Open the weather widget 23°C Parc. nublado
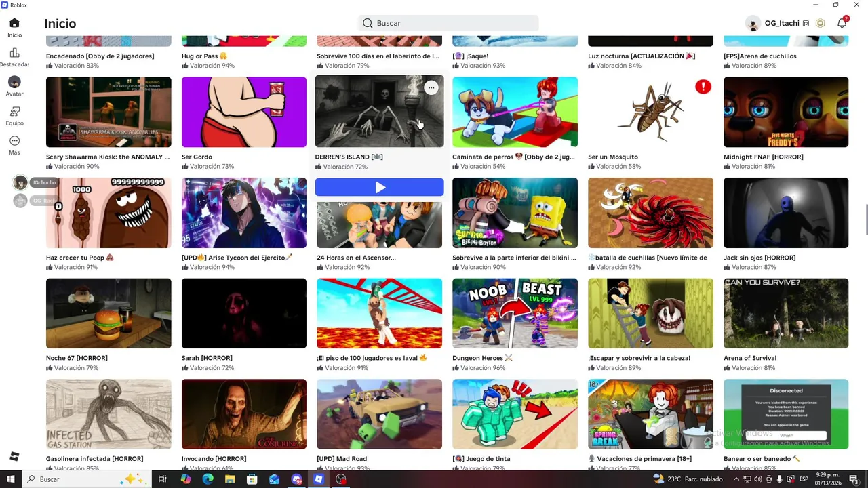868x488 pixels. pyautogui.click(x=688, y=479)
